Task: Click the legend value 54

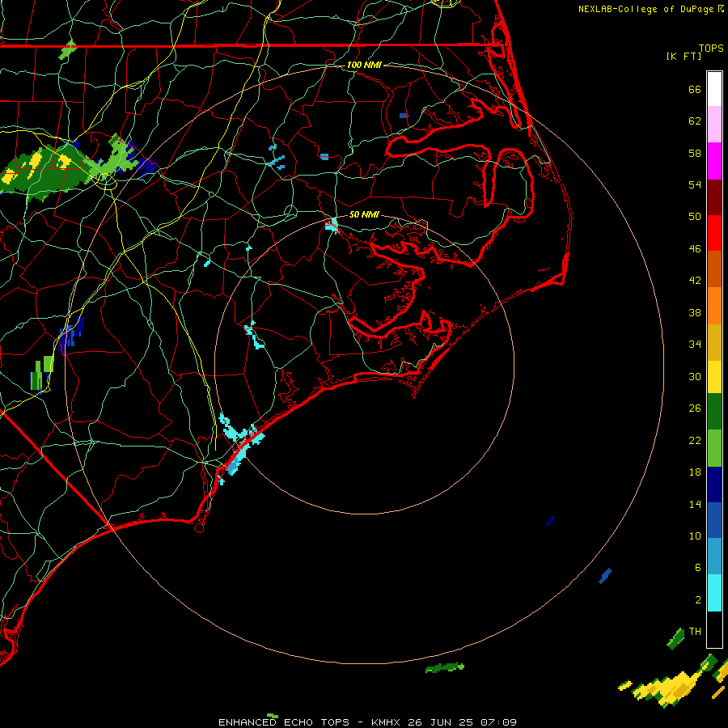Action: pos(695,184)
